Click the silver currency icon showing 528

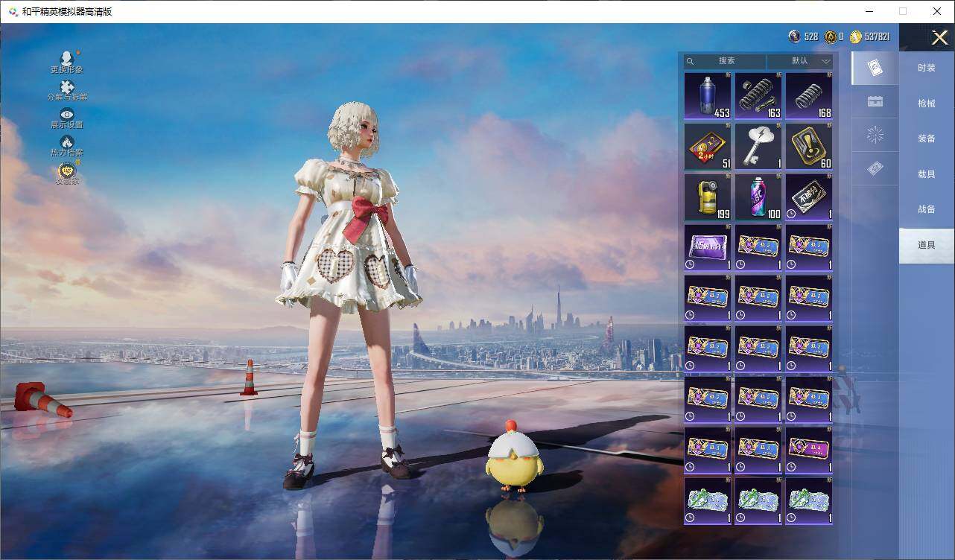click(795, 36)
